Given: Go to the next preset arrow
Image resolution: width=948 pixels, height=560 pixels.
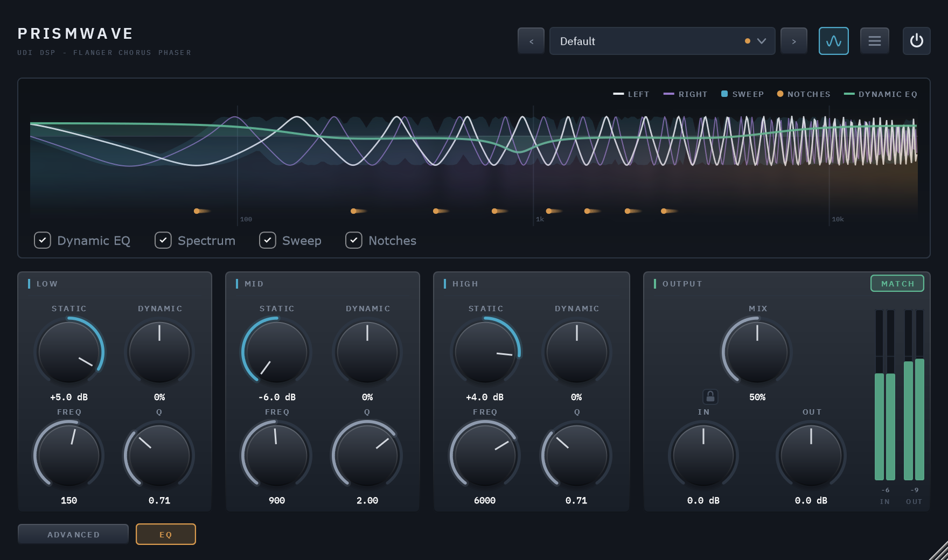Looking at the screenshot, I should click(x=793, y=41).
